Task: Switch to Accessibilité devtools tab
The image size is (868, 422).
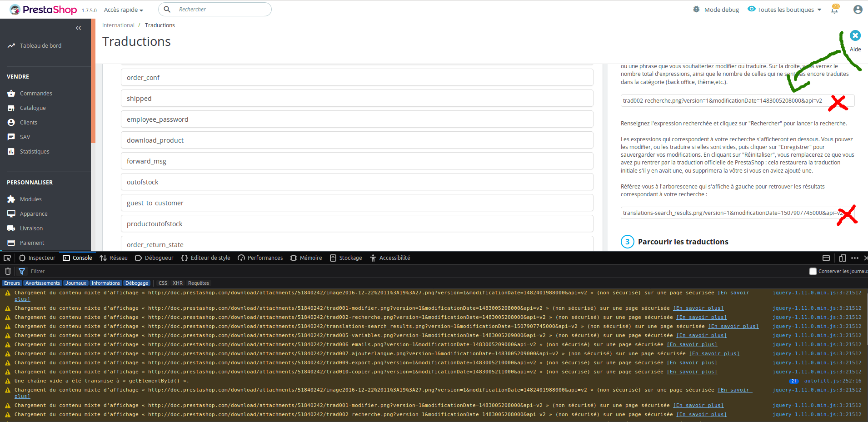Action: (390, 258)
